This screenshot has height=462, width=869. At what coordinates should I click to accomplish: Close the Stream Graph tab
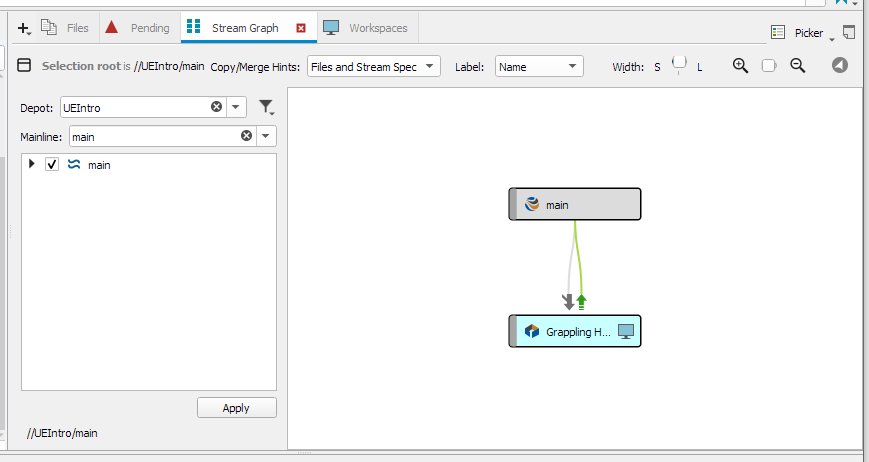pos(301,28)
